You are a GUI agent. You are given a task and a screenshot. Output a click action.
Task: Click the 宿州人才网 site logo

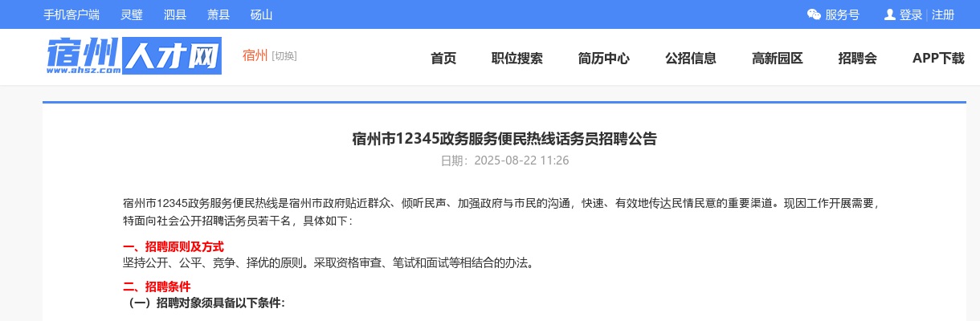pos(133,56)
